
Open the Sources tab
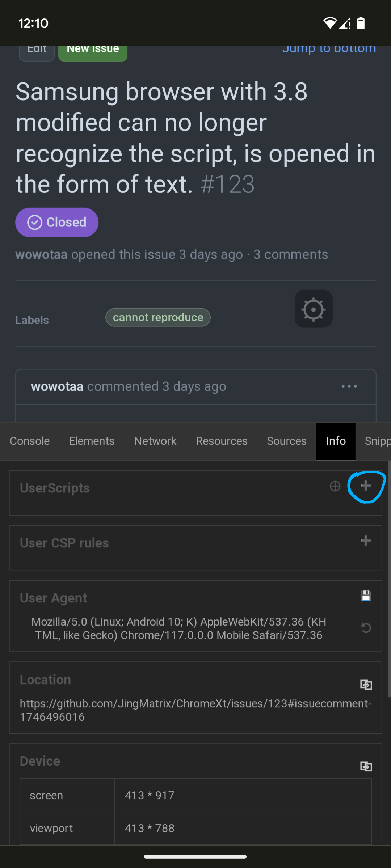pyautogui.click(x=286, y=441)
